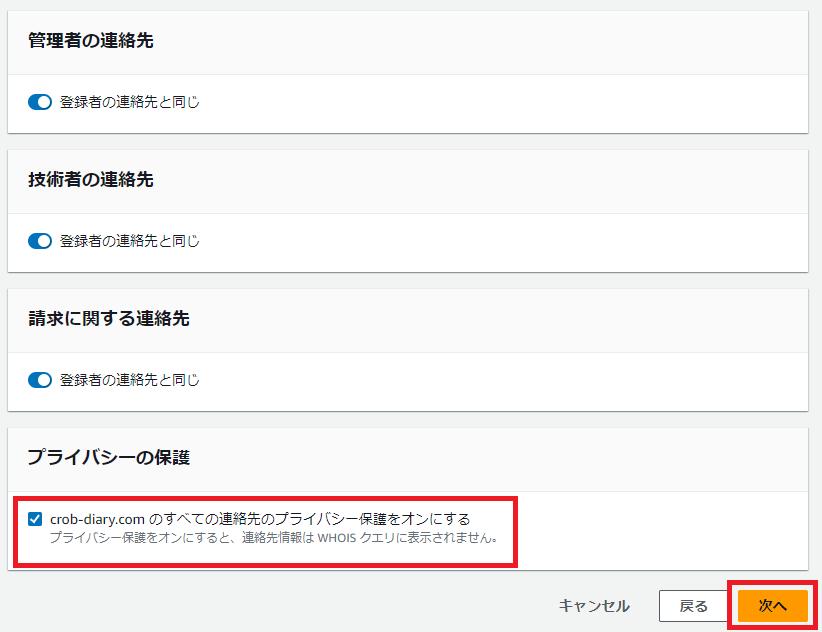This screenshot has height=632, width=822.
Task: Click the WHOIS クエリ description text
Action: pyautogui.click(x=274, y=538)
